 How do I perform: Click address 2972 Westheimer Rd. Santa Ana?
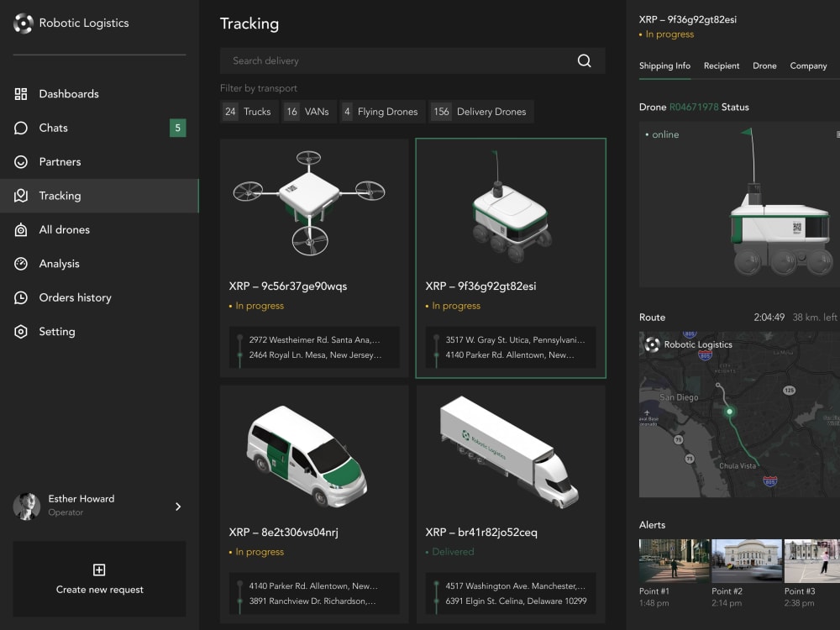pyautogui.click(x=314, y=339)
